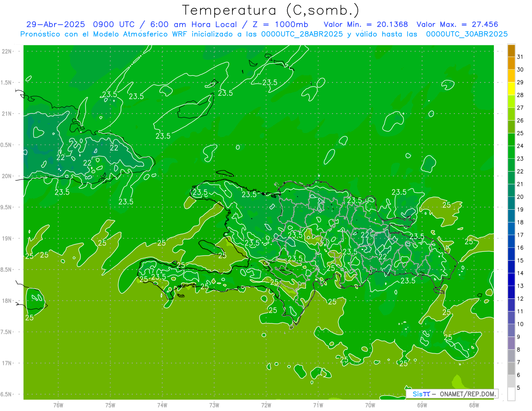
Task: Pick the gray swatch between 6 and 7
Action: tap(511, 368)
